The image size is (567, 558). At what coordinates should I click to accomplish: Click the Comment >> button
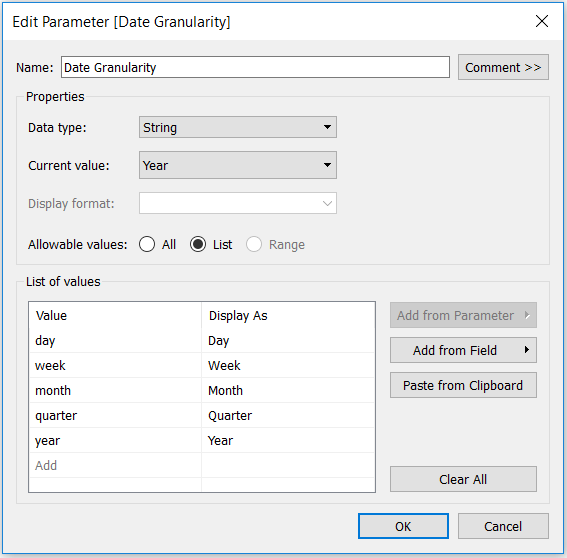(503, 67)
